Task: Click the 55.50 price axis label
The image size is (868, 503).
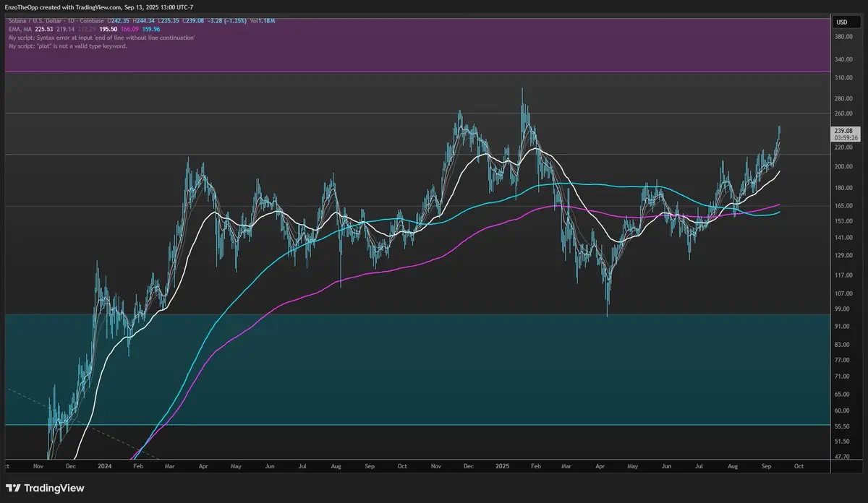Action: coord(842,426)
